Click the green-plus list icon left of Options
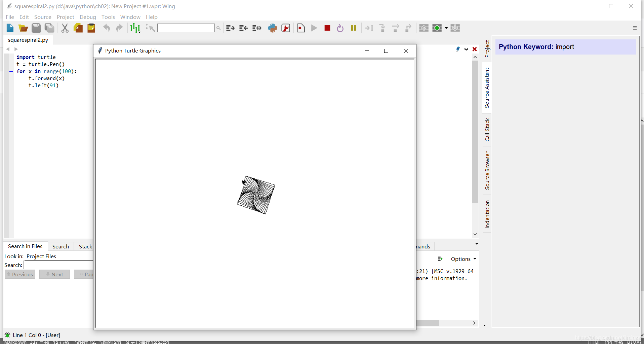 440,259
